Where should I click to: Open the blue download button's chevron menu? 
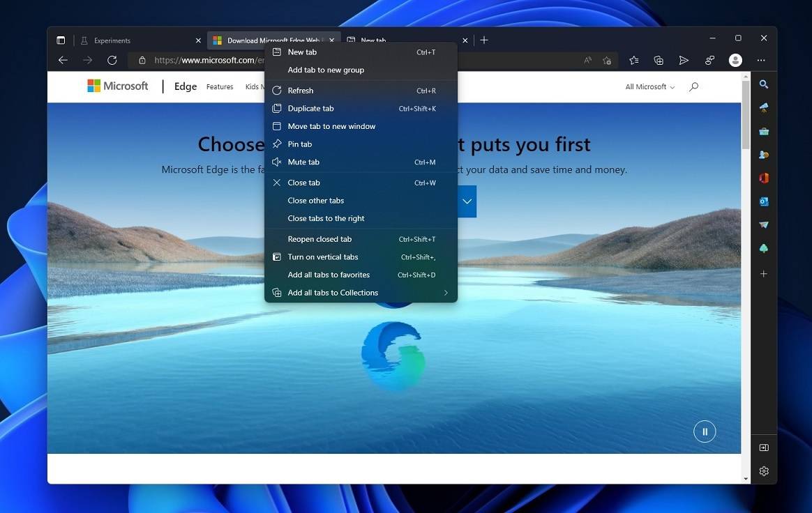[467, 201]
